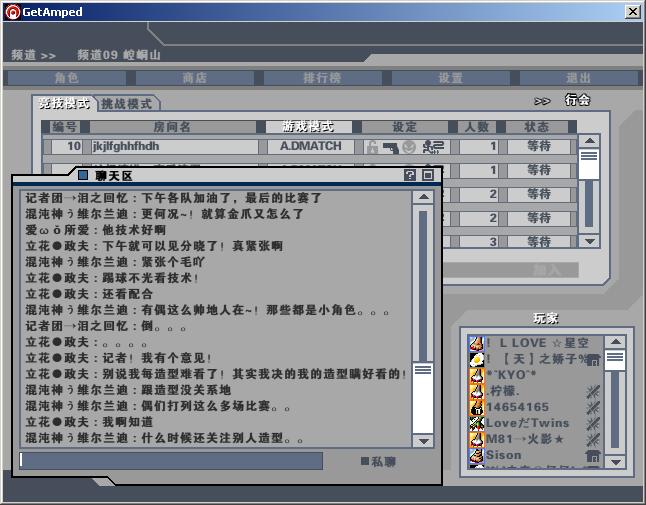Open the 设置 settings menu
The image size is (646, 505).
tap(450, 78)
